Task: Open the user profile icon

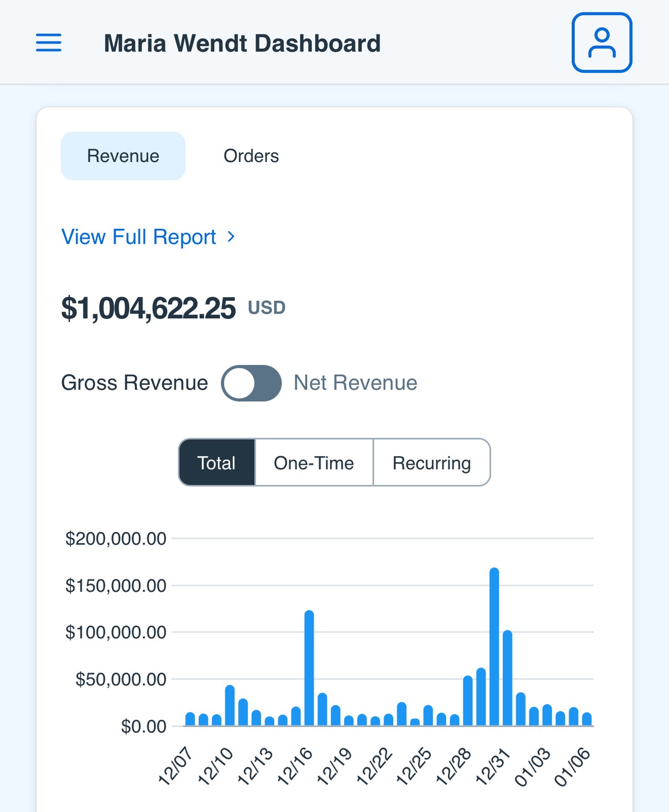Action: click(602, 43)
